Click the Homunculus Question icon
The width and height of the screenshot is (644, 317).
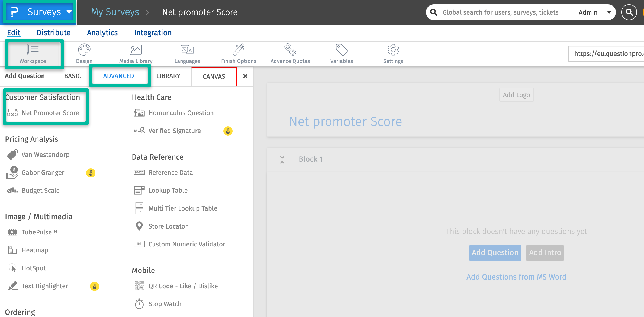(x=139, y=113)
